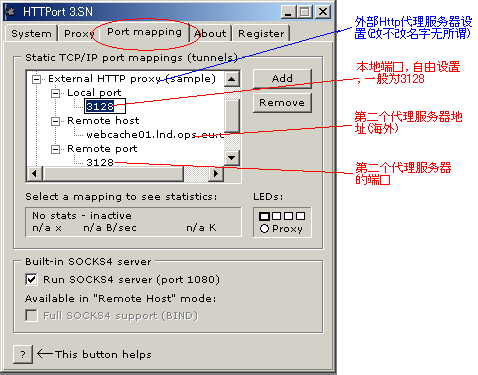Click the Remove mapping button

point(282,103)
